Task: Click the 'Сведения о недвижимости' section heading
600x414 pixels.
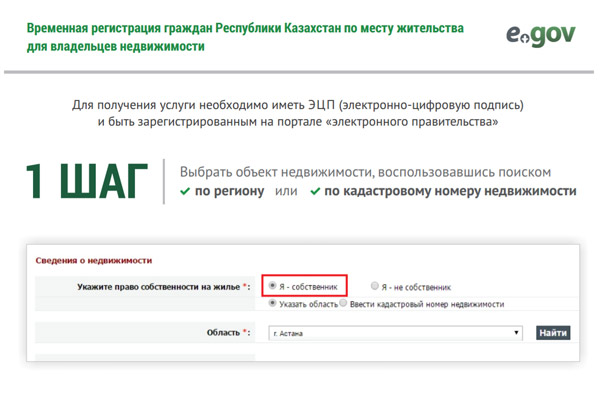Action: tap(94, 261)
